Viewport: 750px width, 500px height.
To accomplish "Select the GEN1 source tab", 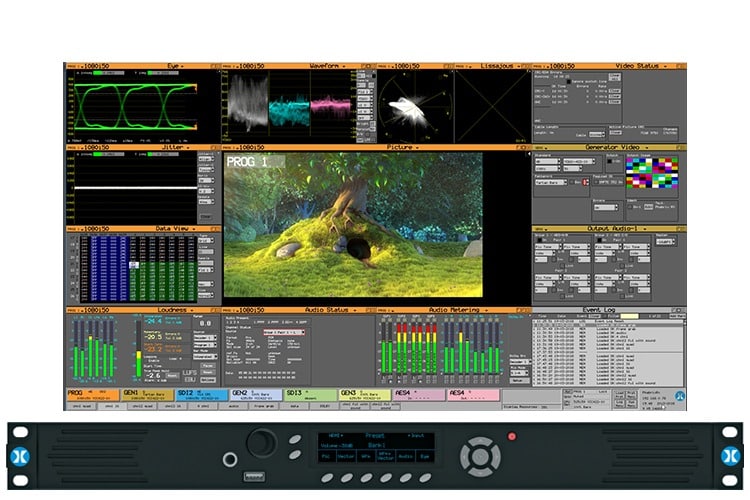I will point(147,395).
